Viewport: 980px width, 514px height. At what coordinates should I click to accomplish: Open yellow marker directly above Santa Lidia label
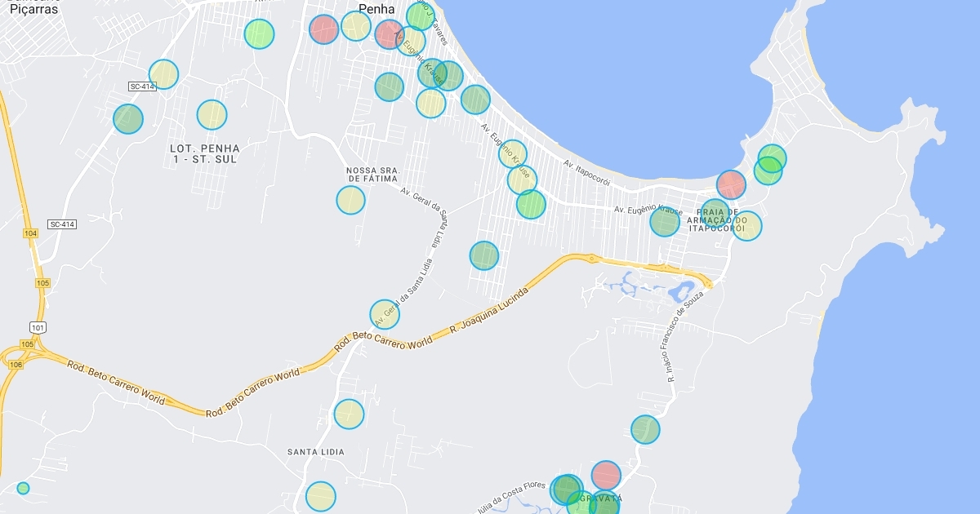349,414
